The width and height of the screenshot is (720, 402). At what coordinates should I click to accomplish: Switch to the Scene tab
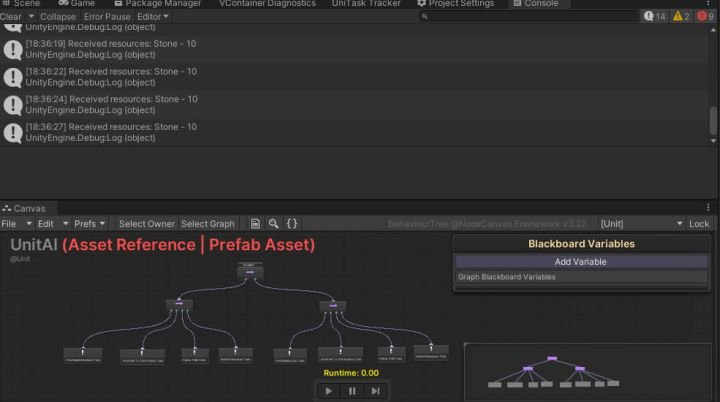point(22,4)
